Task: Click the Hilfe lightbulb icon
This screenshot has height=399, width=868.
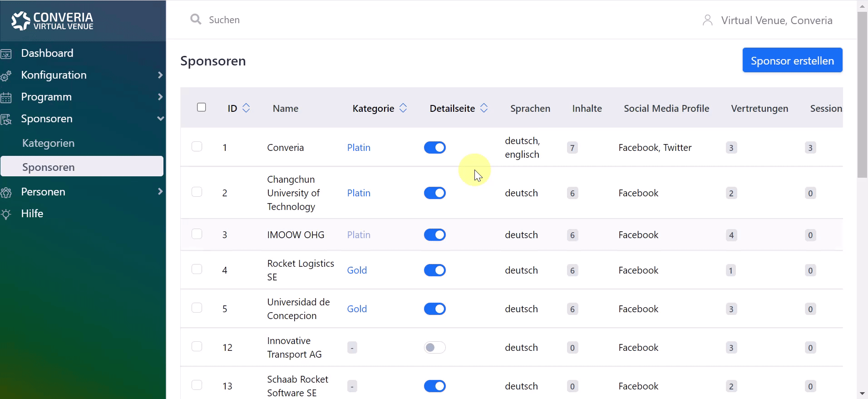Action: (6, 214)
